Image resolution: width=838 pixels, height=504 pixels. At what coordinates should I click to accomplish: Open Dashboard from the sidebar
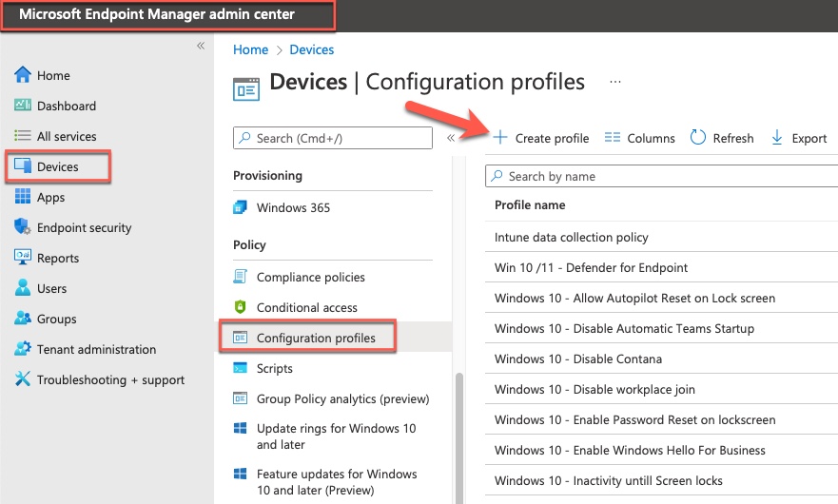[x=67, y=106]
